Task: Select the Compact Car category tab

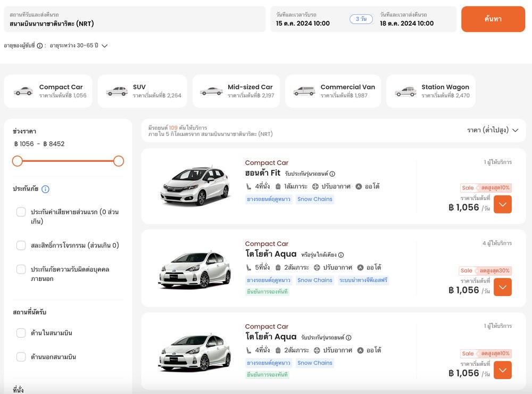Action: click(48, 91)
